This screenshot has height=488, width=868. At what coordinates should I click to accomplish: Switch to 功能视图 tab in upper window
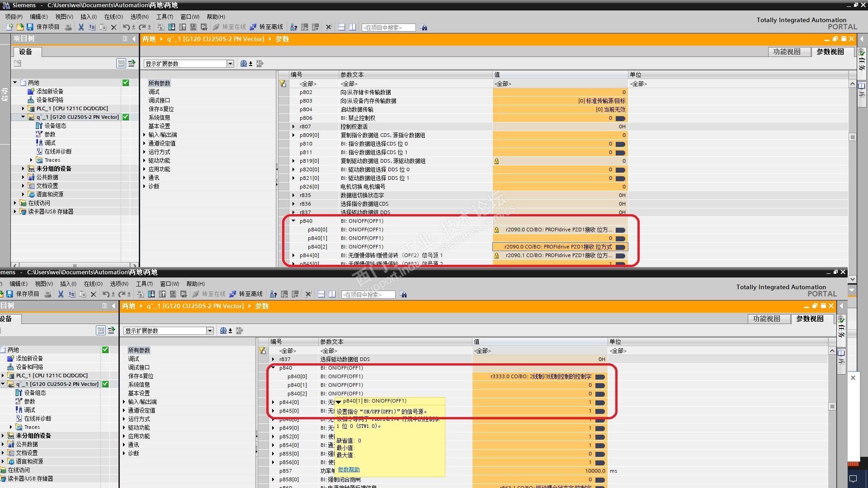[787, 52]
